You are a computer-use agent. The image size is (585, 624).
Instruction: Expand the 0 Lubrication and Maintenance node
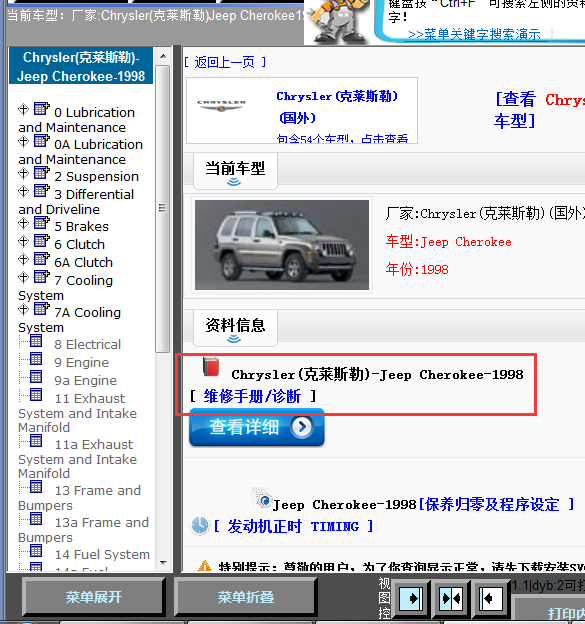click(23, 109)
